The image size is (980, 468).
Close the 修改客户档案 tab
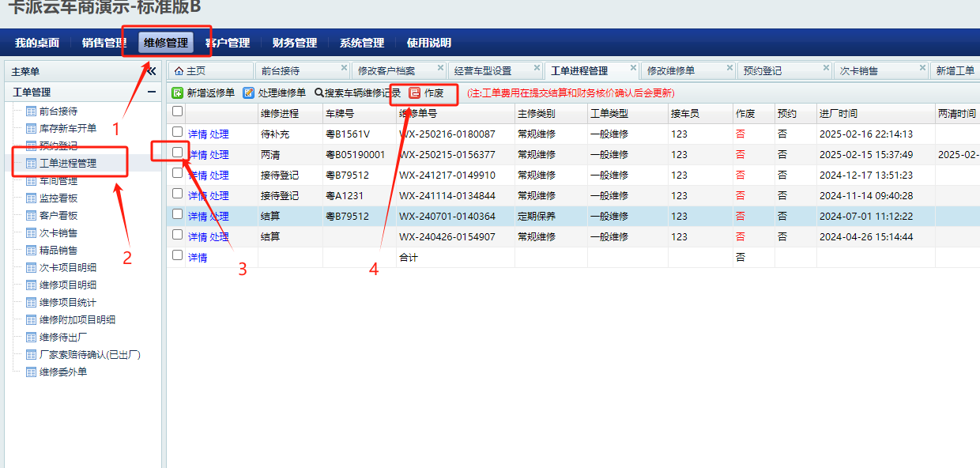pos(440,68)
